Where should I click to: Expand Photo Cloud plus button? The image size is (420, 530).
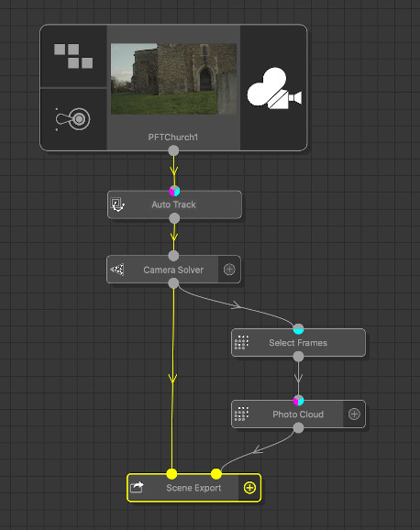pos(354,414)
